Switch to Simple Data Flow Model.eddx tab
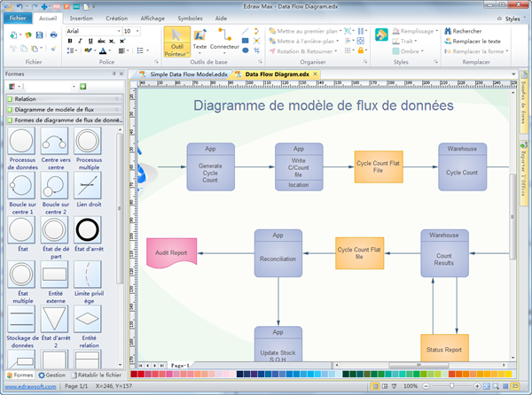This screenshot has height=395, width=532. tap(184, 74)
